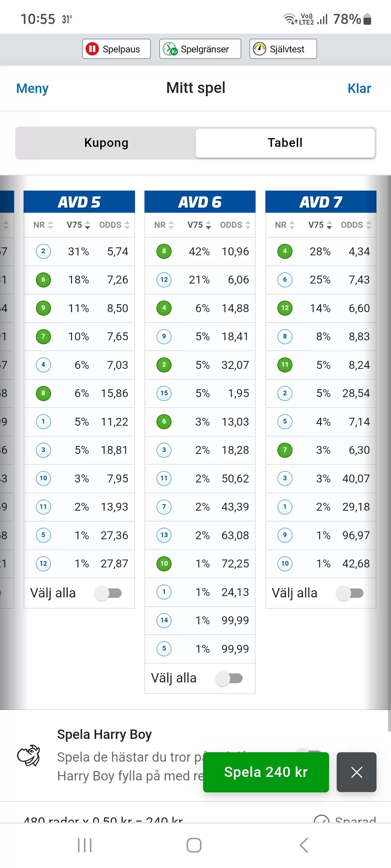Image resolution: width=391 pixels, height=868 pixels.
Task: Tap the red Spelpaus pause icon
Action: [92, 49]
